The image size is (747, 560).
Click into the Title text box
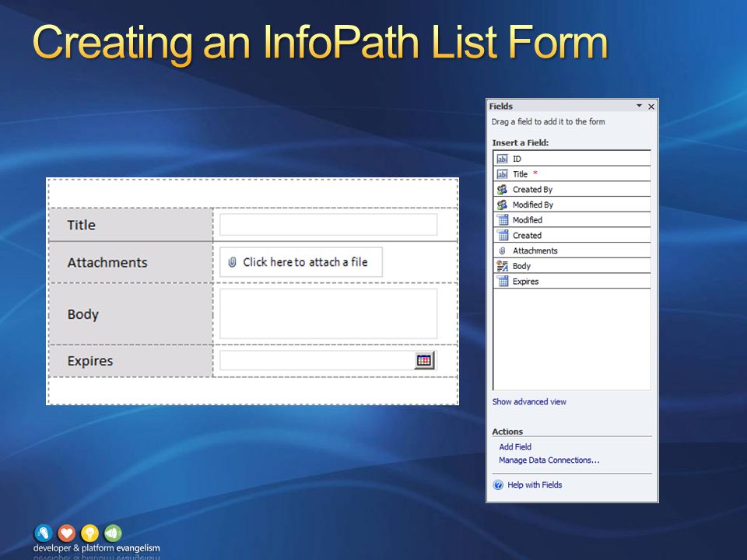(x=328, y=224)
